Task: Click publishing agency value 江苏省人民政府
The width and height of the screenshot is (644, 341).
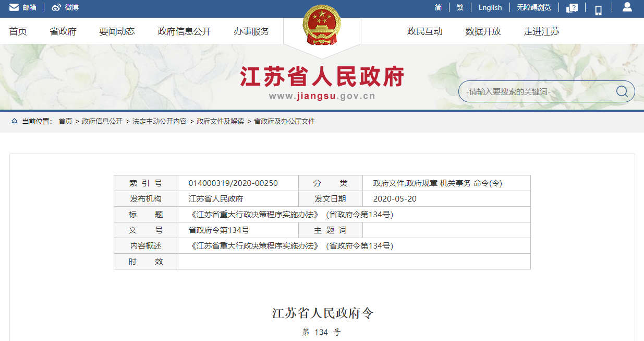Action: click(x=216, y=199)
